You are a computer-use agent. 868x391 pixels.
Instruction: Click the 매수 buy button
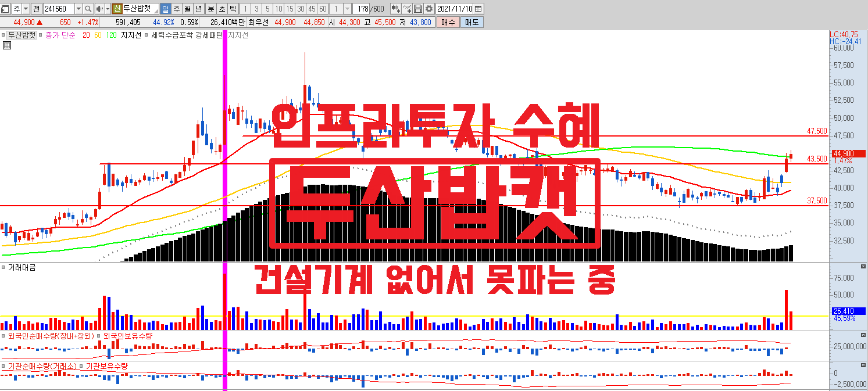point(448,22)
